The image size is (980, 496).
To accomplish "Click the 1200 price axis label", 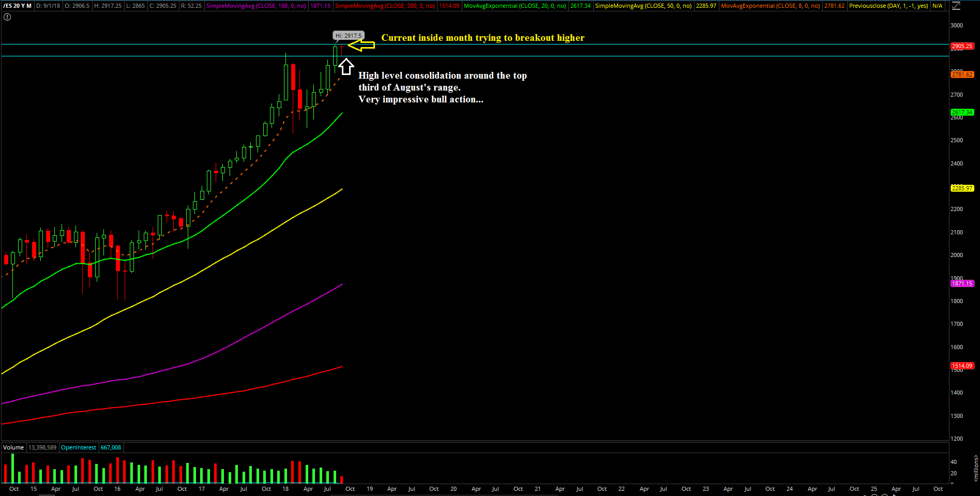I will click(x=957, y=439).
